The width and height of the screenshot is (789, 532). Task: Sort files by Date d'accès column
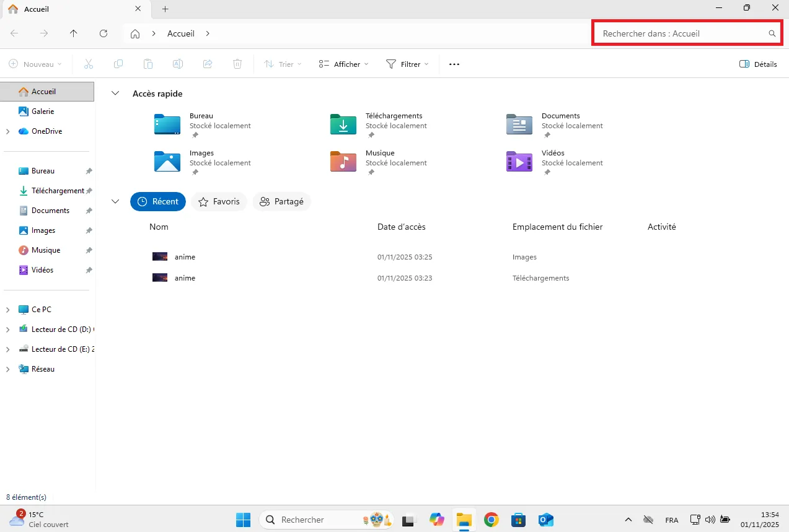pyautogui.click(x=401, y=227)
